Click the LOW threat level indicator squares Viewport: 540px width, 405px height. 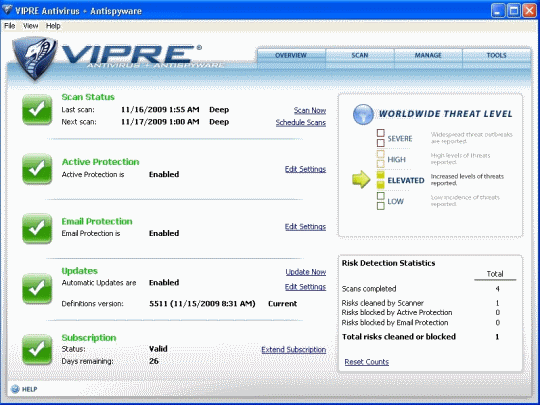[381, 201]
